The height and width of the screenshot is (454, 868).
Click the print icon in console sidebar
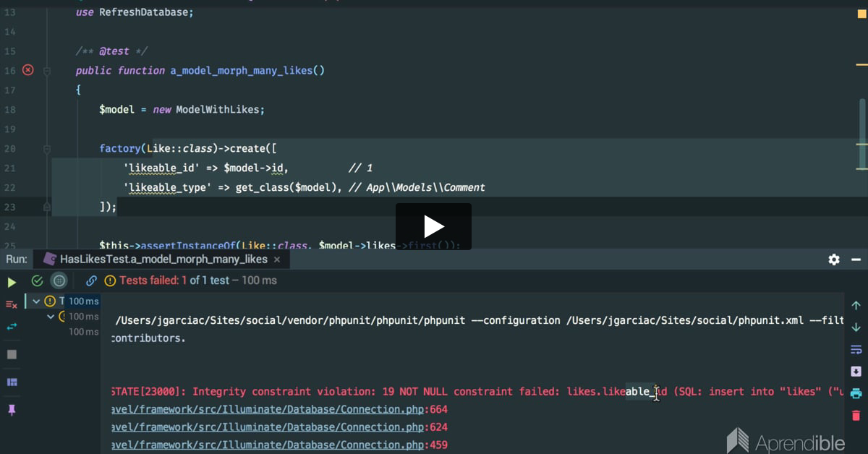point(856,393)
